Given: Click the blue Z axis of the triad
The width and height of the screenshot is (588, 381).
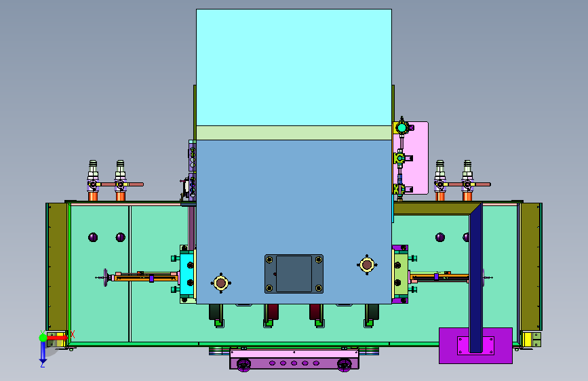Looking at the screenshot, I should (x=43, y=353).
